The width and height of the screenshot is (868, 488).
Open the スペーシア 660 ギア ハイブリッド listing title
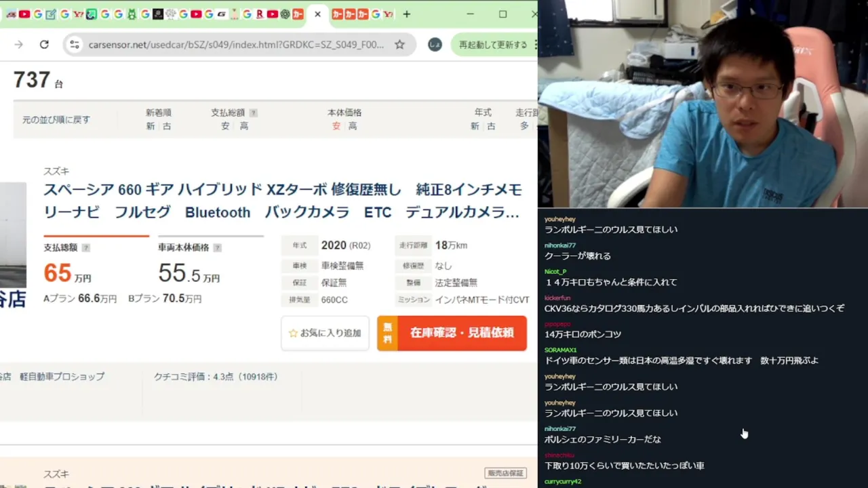(283, 201)
